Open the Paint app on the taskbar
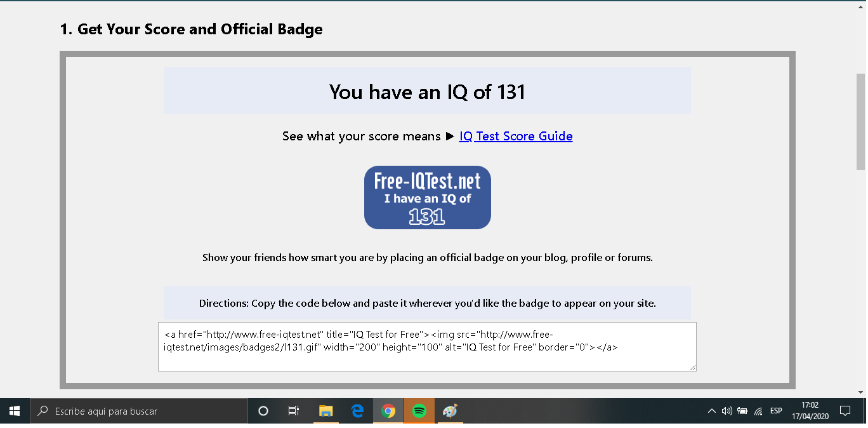 [x=450, y=411]
